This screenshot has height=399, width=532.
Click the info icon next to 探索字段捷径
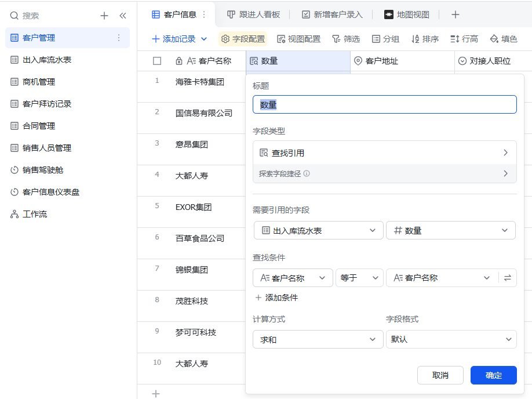[307, 173]
